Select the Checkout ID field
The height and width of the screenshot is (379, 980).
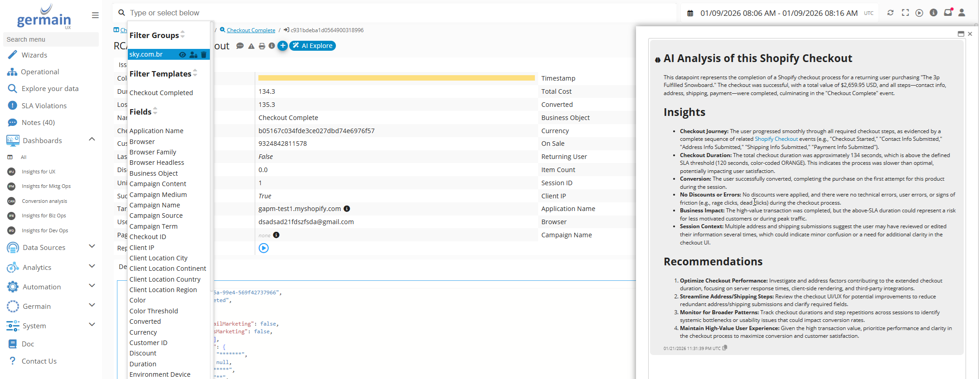[x=148, y=237]
